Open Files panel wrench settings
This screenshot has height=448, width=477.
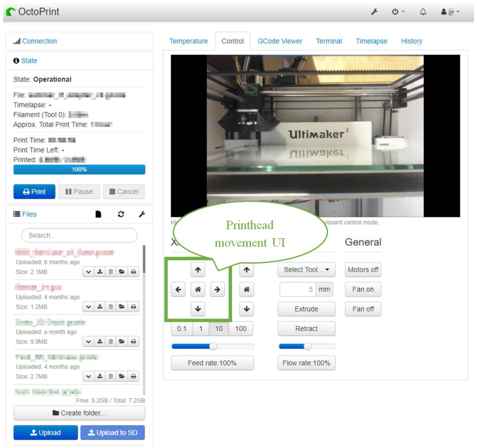pos(142,214)
